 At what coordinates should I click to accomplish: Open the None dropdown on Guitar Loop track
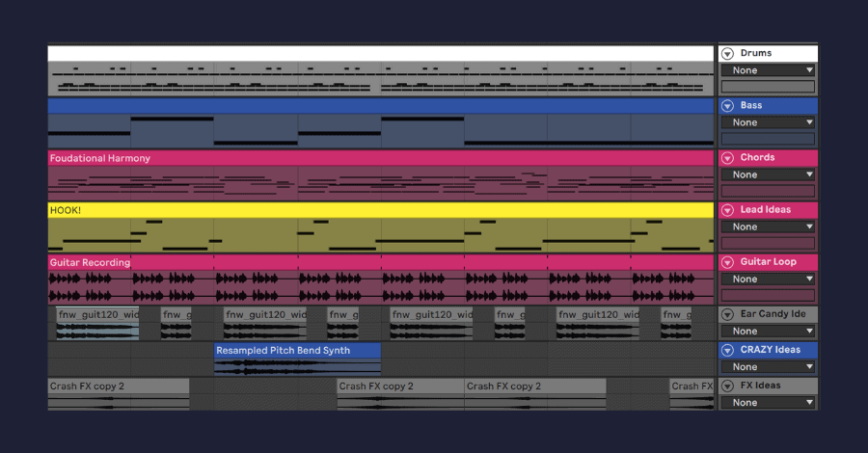[x=768, y=280]
